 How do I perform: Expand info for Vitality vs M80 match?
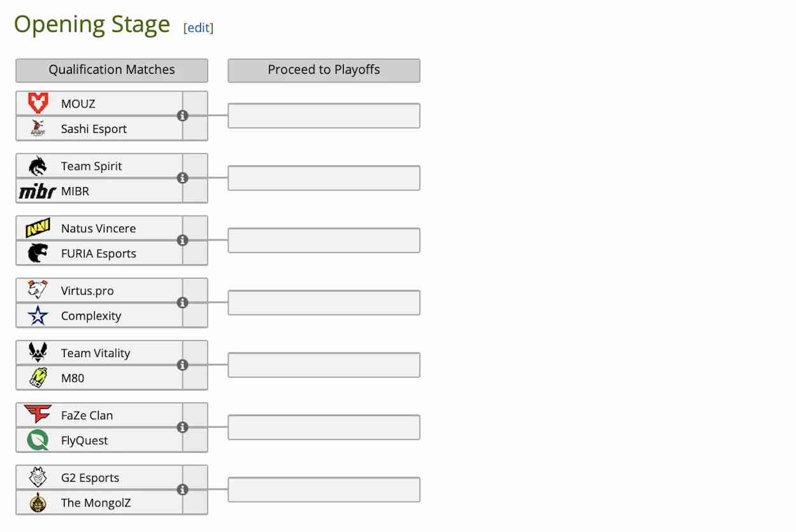pos(183,365)
